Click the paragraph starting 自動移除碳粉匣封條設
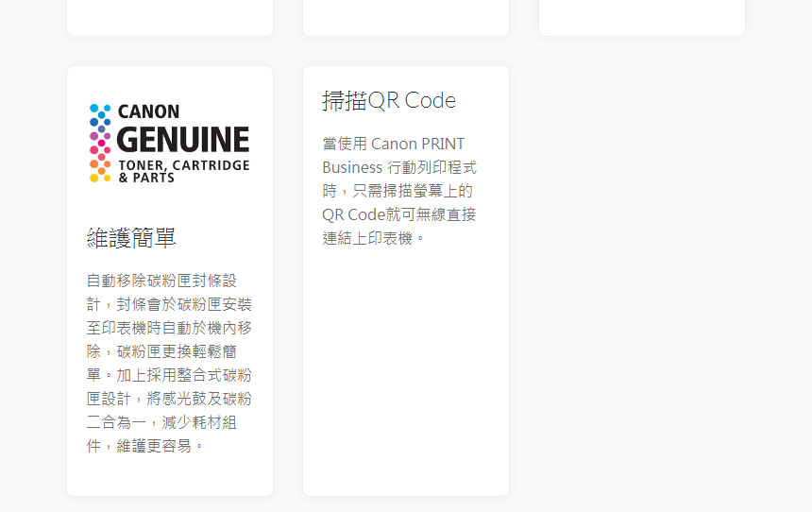The image size is (812, 512). pos(169,364)
